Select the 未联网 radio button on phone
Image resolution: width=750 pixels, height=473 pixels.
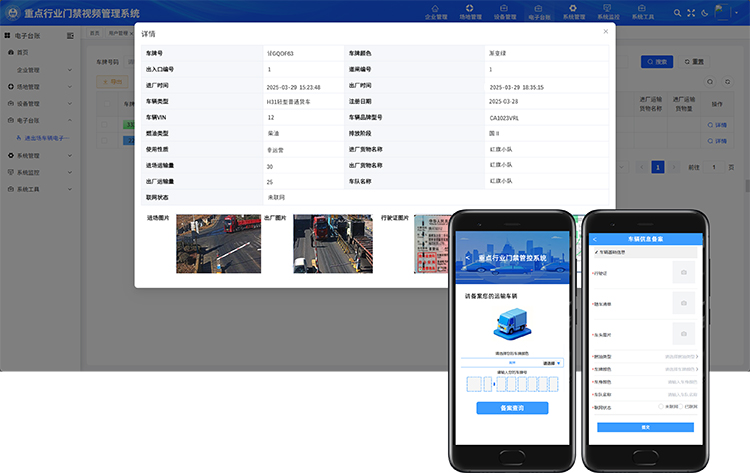[661, 406]
